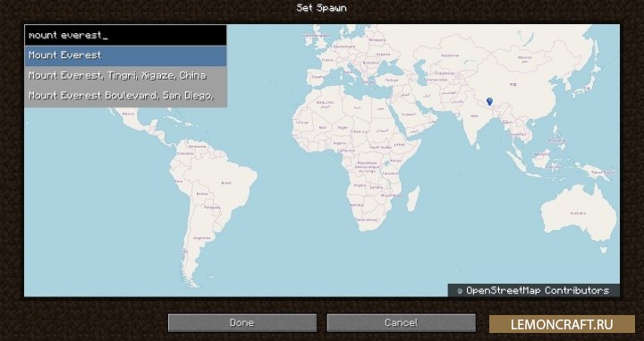
Task: Click on India on the map
Action: coord(474,116)
